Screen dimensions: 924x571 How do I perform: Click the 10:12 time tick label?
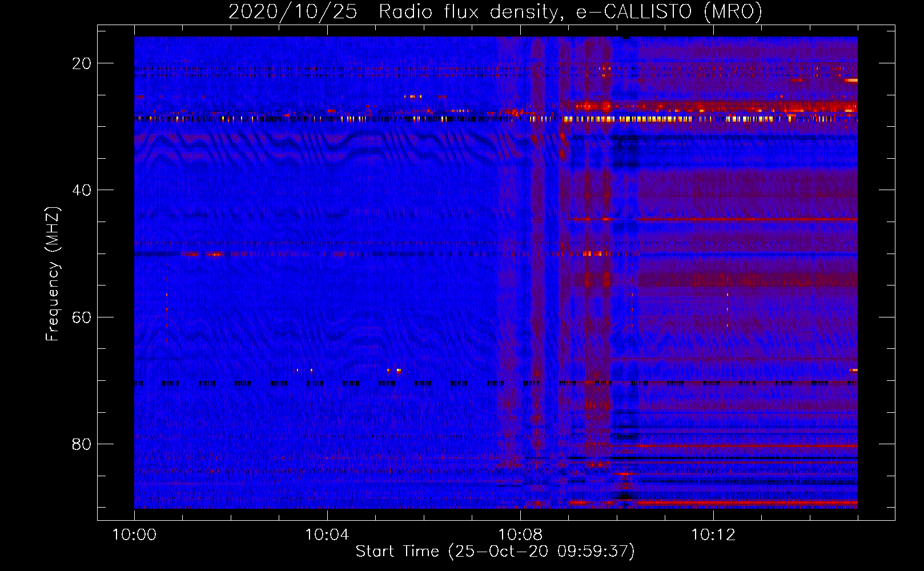[713, 534]
